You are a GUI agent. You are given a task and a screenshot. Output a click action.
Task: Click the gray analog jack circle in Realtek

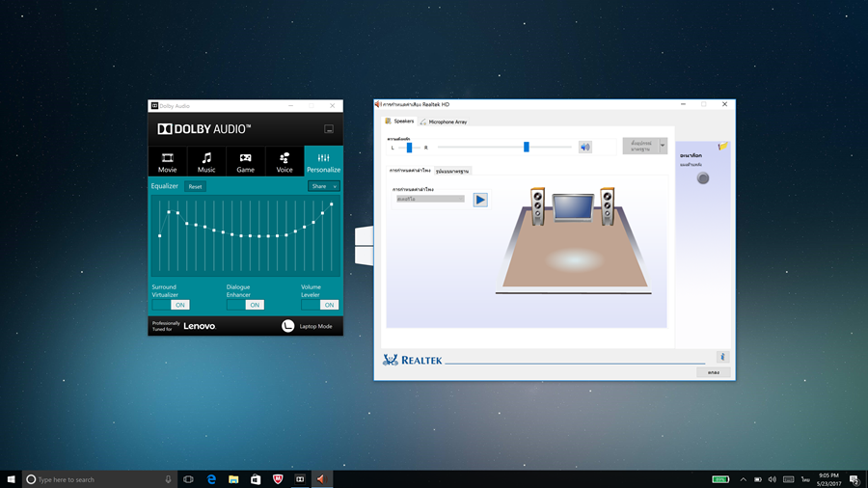coord(703,178)
